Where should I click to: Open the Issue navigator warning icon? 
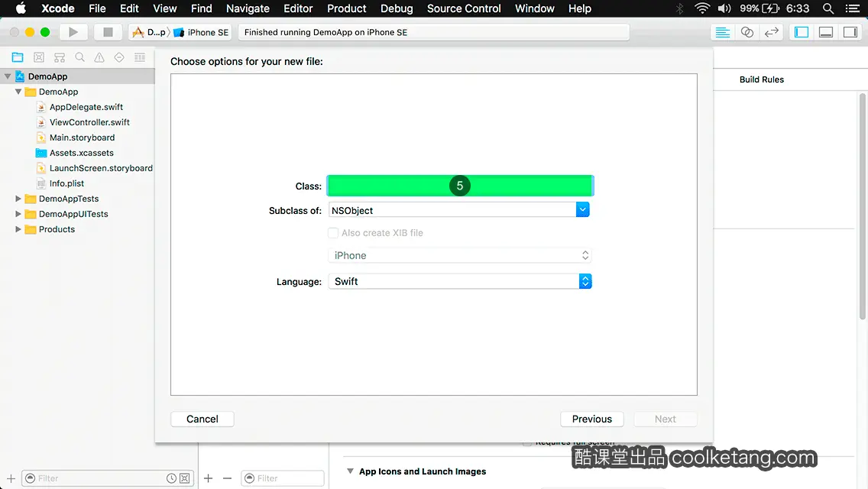(99, 57)
